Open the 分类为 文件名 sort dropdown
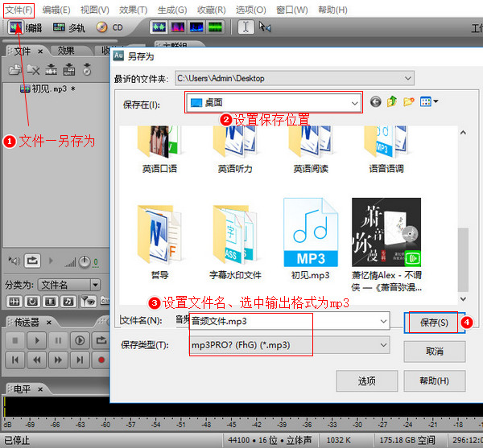This screenshot has width=483, height=448. pyautogui.click(x=96, y=285)
